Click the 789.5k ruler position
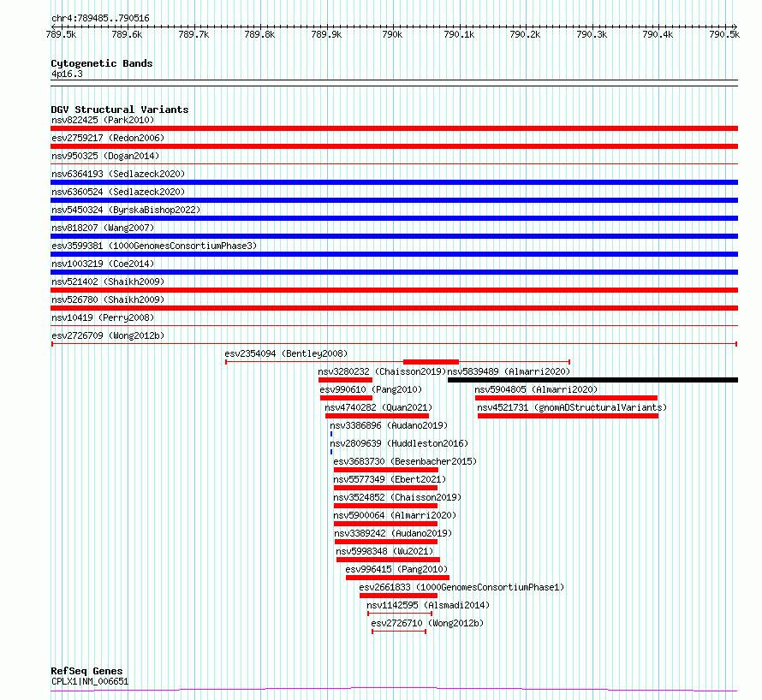The image size is (762, 700). 61,34
